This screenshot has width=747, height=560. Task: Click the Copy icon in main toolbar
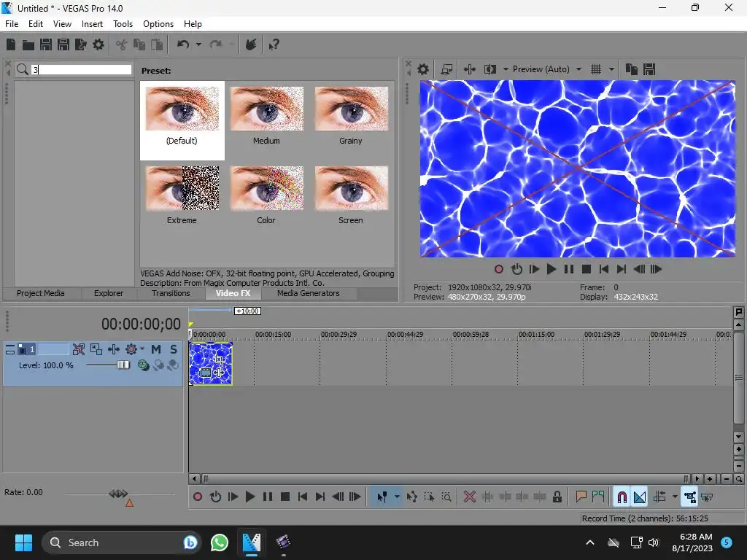click(x=139, y=44)
